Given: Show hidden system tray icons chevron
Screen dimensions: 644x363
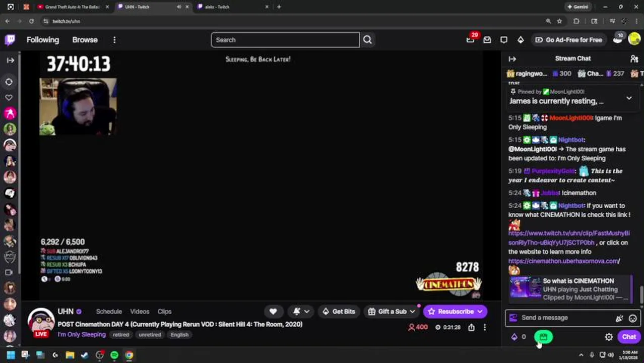Looking at the screenshot, I should [581, 355].
